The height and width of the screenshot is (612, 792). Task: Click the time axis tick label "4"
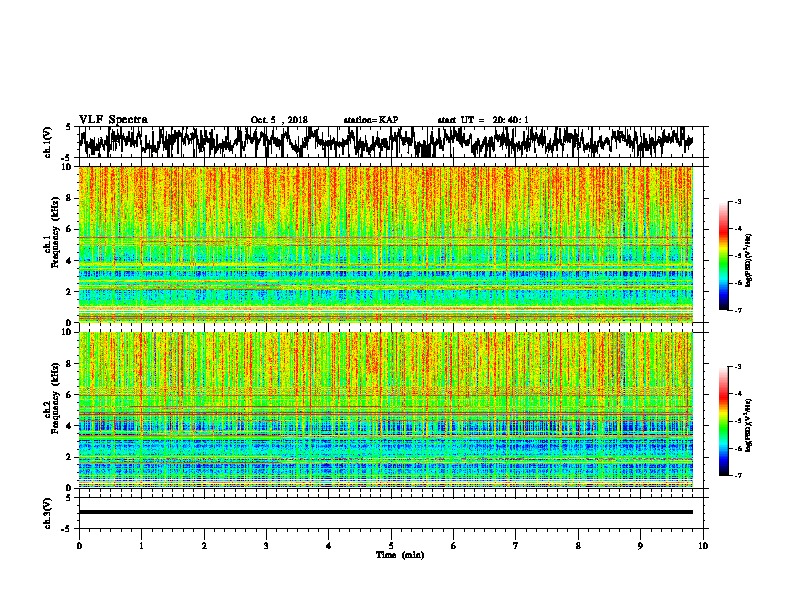point(329,546)
